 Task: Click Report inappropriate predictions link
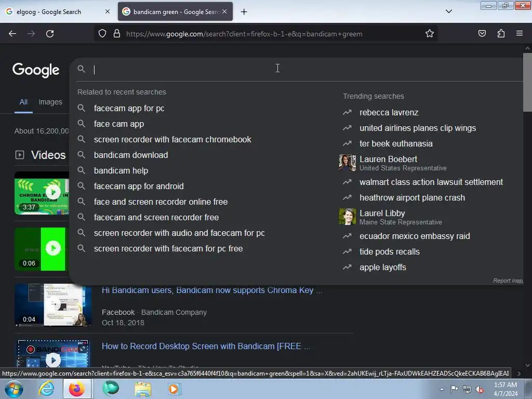coord(508,281)
